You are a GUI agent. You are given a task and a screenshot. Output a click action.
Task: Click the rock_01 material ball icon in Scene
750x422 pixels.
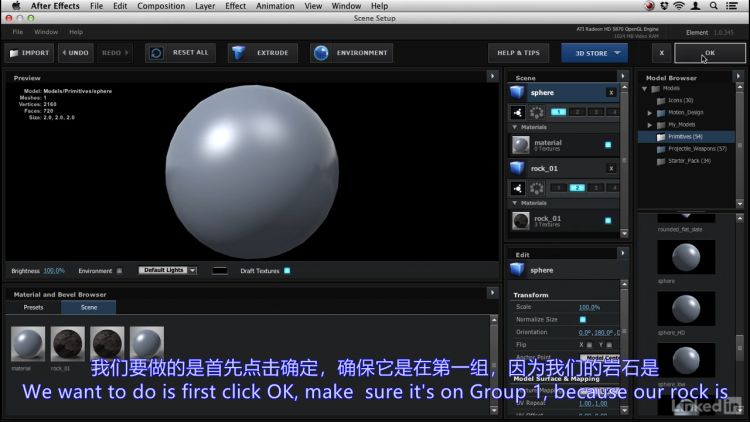click(x=521, y=221)
